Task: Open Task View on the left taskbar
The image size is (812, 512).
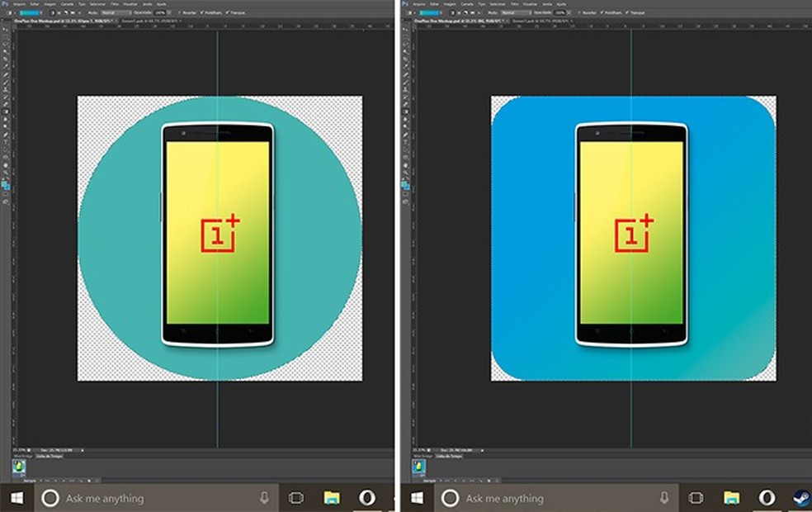Action: click(x=295, y=498)
